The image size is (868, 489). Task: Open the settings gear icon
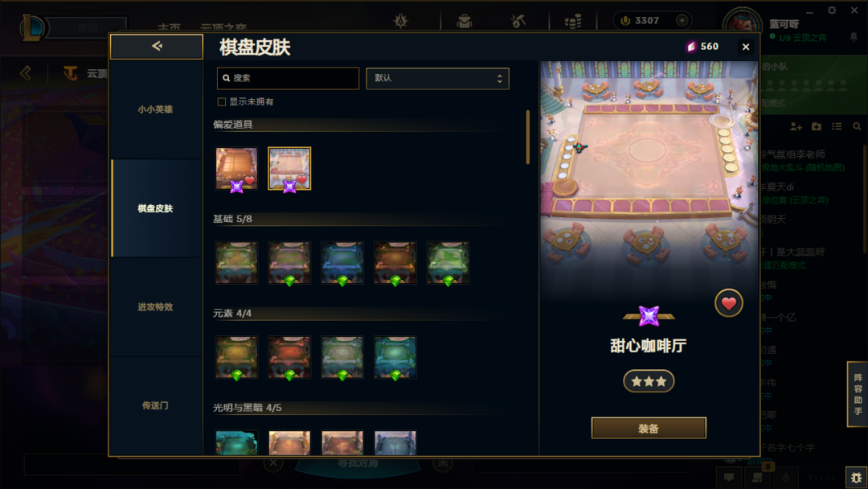pyautogui.click(x=832, y=10)
